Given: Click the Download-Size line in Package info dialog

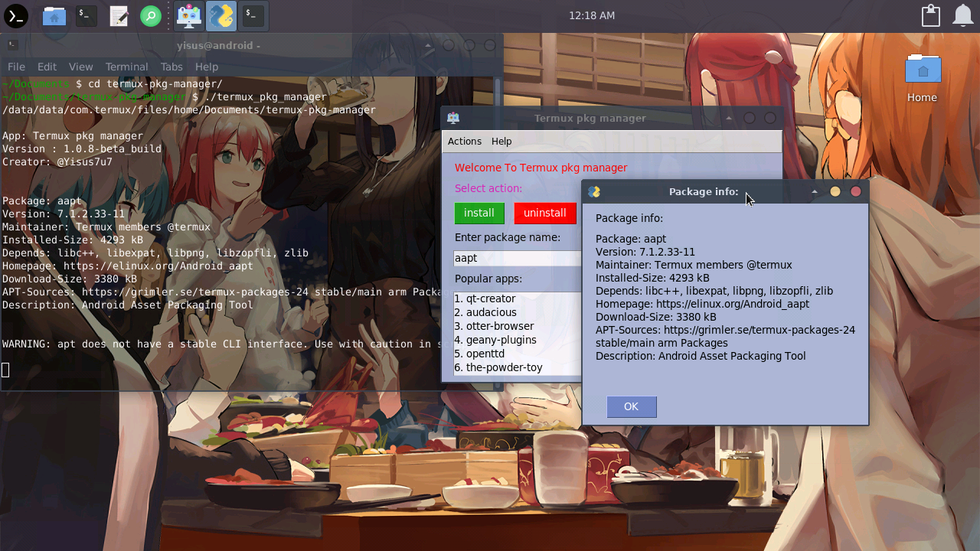Looking at the screenshot, I should point(656,317).
